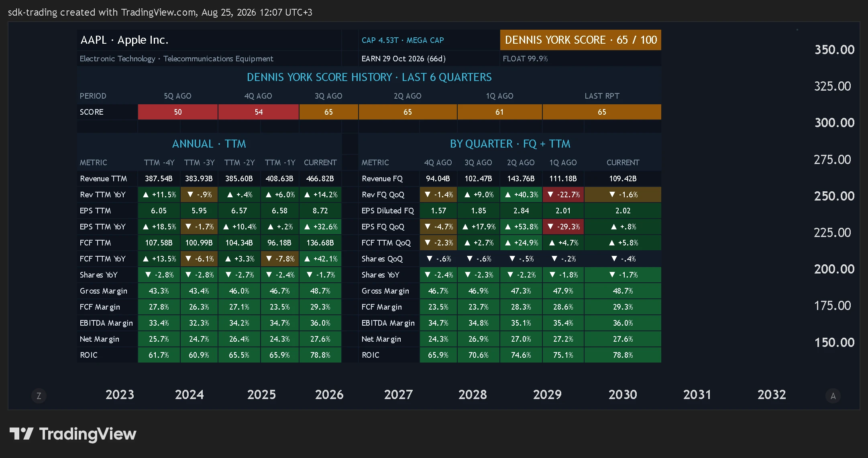Click annual ROIC current value 78.8%

(x=320, y=355)
